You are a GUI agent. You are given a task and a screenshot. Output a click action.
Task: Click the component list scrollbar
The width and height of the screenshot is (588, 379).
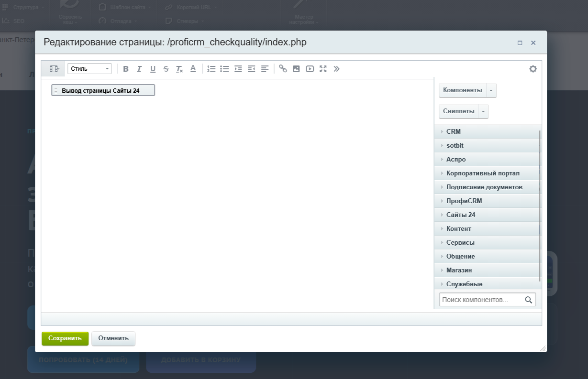(x=540, y=206)
